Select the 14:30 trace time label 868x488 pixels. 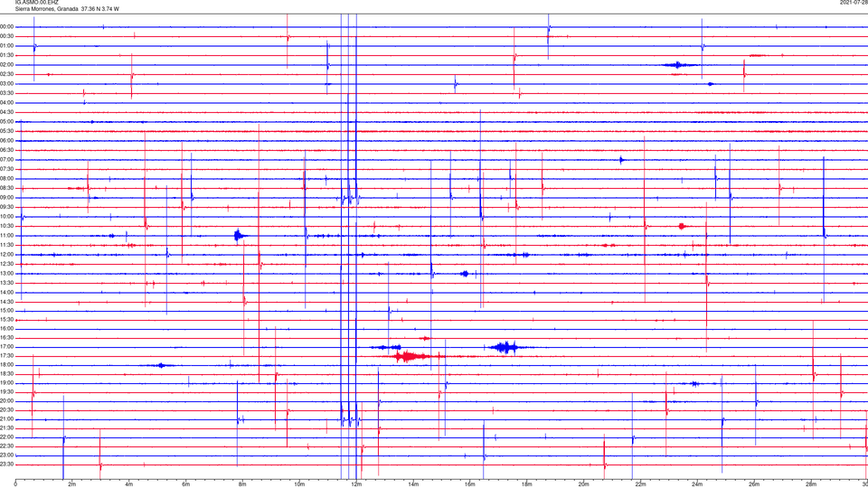click(7, 302)
